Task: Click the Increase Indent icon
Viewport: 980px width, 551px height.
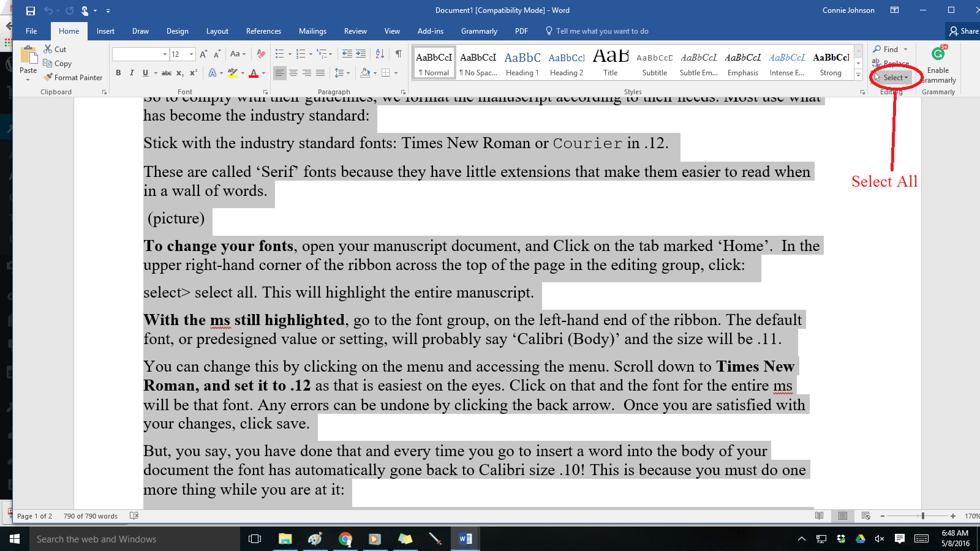Action: 361,54
